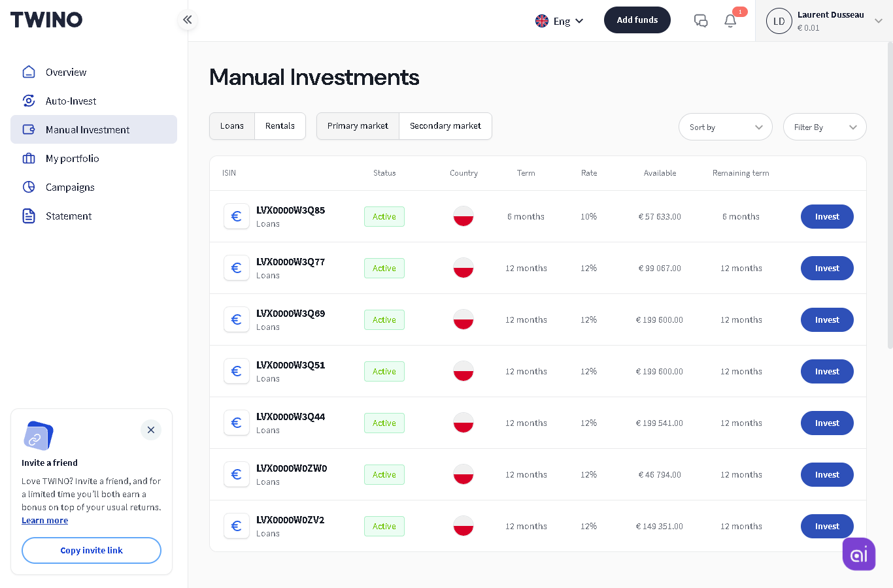Click the euro icon for LVX0000W3Q85
The width and height of the screenshot is (893, 588).
click(237, 216)
